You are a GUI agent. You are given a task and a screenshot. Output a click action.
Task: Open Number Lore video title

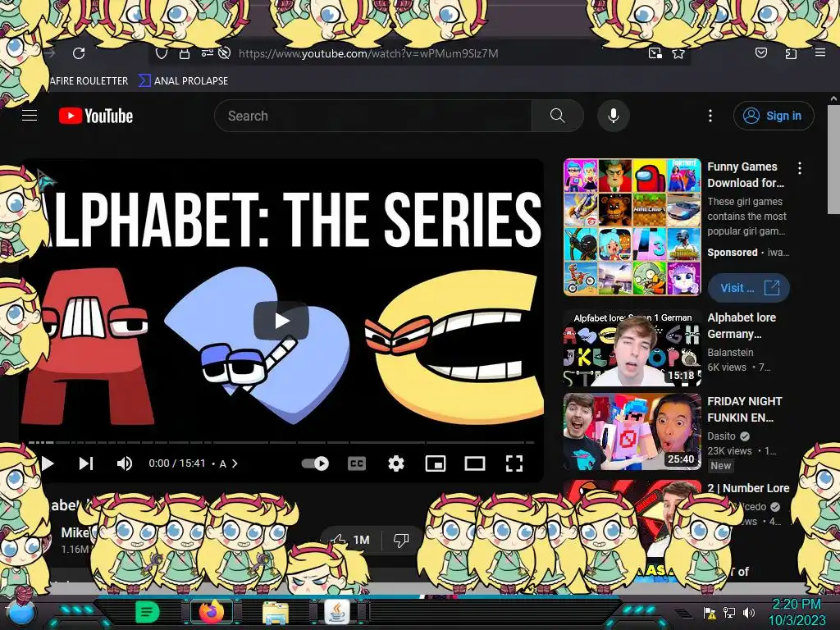coord(748,488)
